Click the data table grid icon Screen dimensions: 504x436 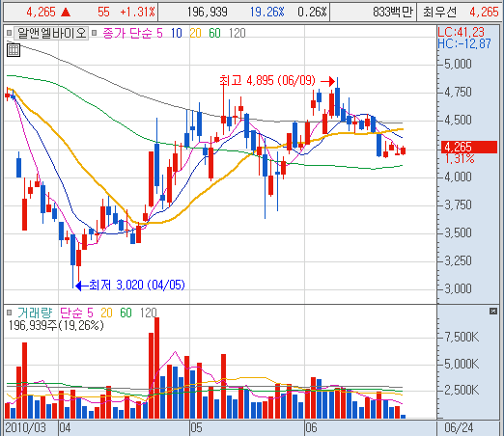click(x=14, y=50)
